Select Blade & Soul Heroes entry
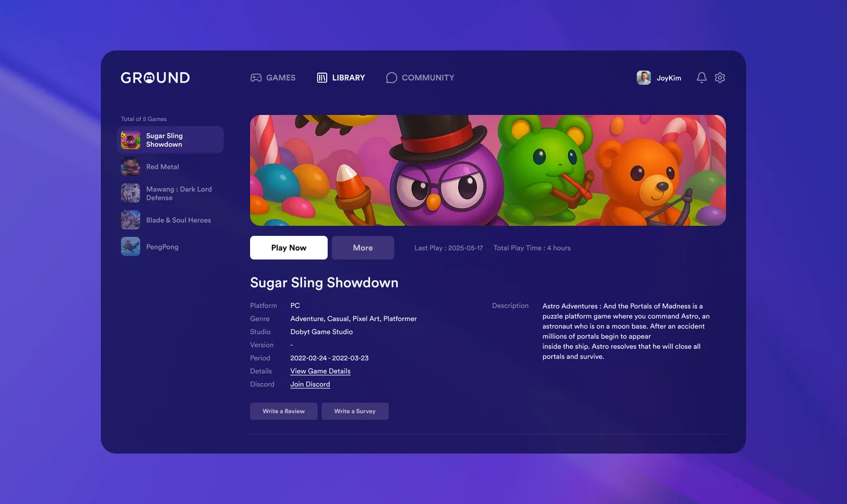The width and height of the screenshot is (847, 504). (170, 220)
